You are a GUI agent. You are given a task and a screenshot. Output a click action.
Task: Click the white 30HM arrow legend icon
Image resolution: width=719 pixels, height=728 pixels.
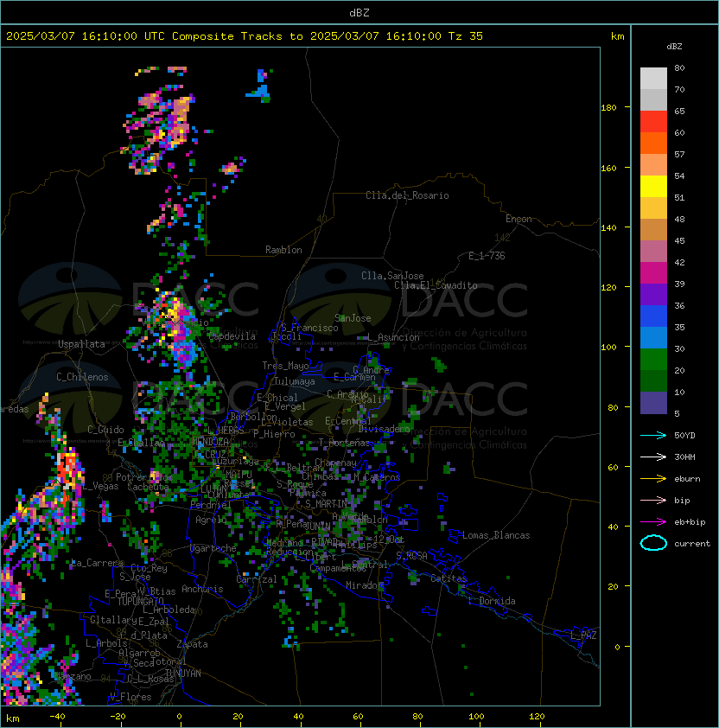(x=653, y=457)
